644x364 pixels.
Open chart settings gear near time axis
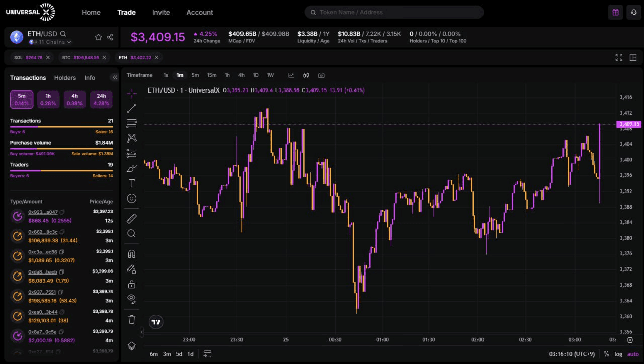629,340
